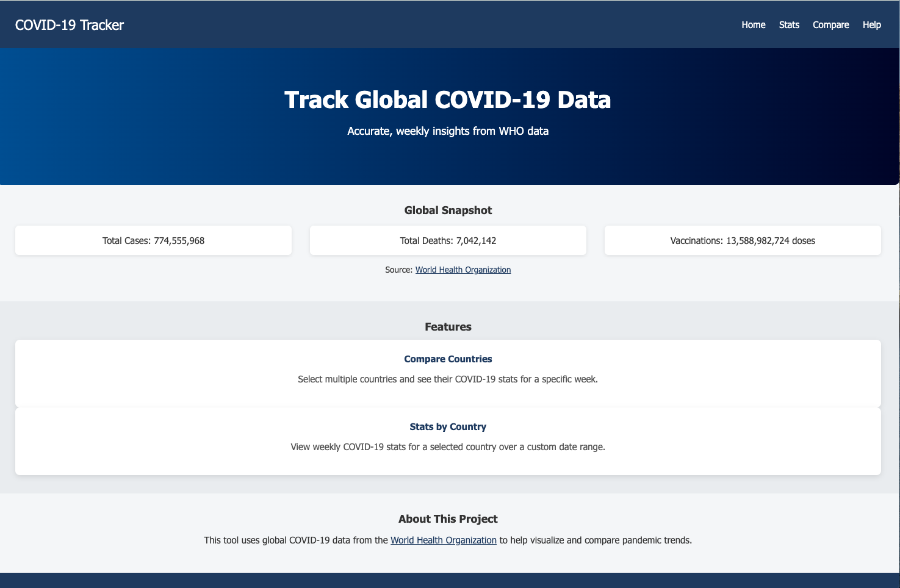
Task: Click the hero subtitle about WHO data
Action: [x=447, y=131]
